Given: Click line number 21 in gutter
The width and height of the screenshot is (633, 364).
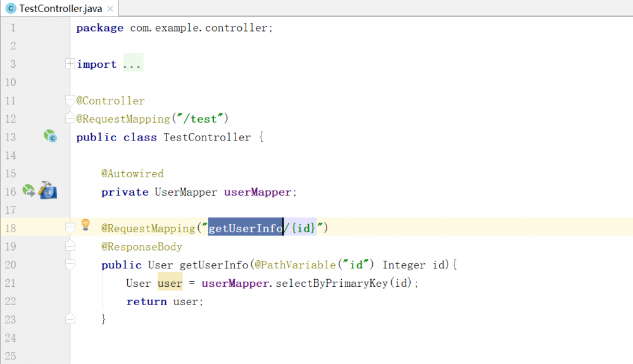Looking at the screenshot, I should (11, 283).
